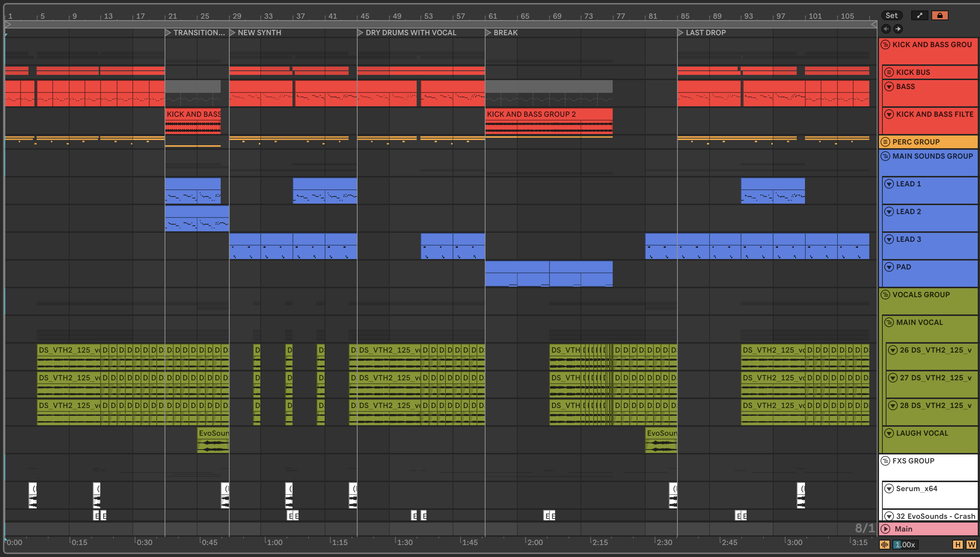Fold the LEAD 1 track
Viewport: 980px width, 557px height.
coord(889,184)
